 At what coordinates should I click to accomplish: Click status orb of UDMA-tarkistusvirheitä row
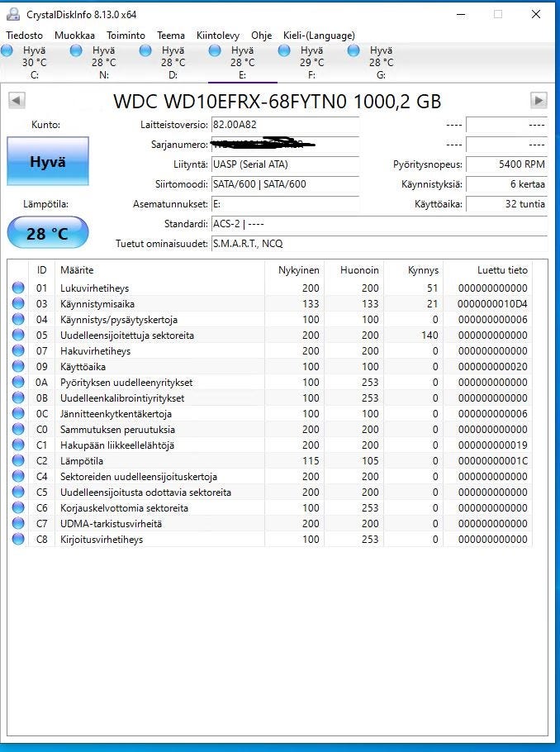(x=18, y=523)
